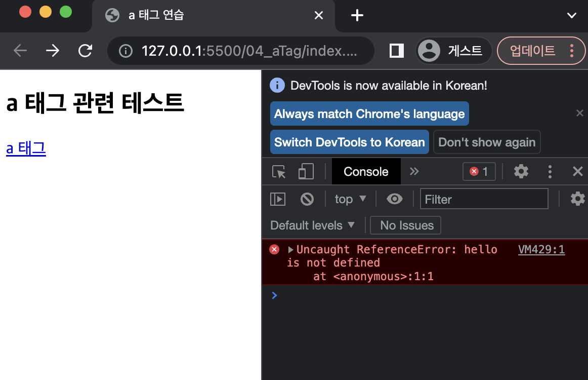
Task: Go forward with the arrow button
Action: [53, 50]
